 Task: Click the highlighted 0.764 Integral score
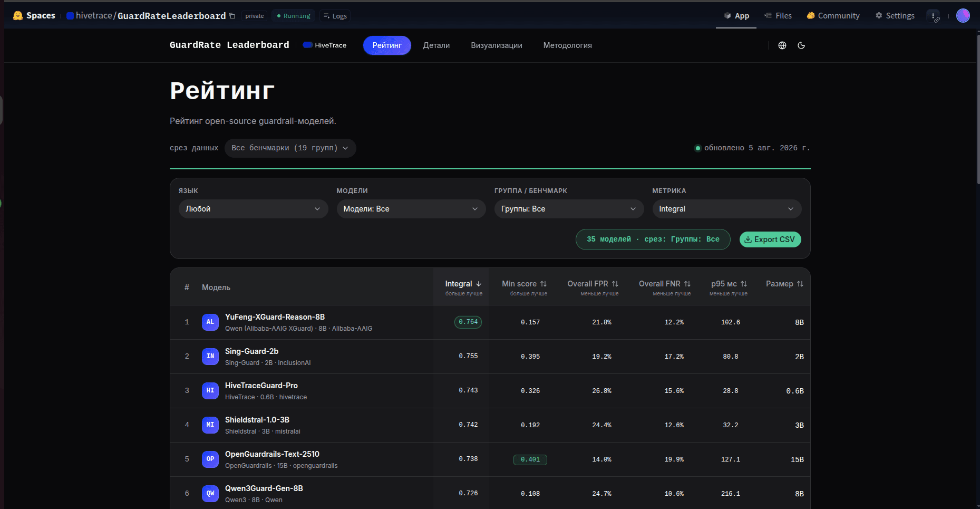coord(468,322)
